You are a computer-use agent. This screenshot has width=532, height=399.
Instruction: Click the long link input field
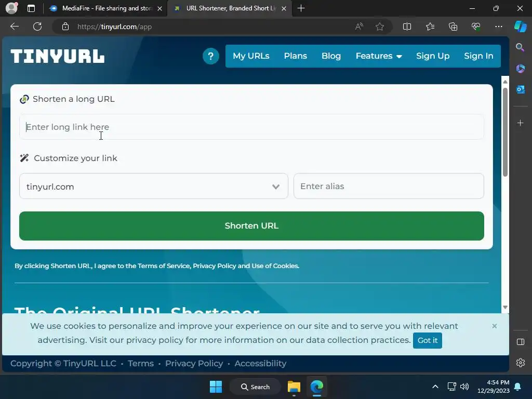[x=251, y=127]
